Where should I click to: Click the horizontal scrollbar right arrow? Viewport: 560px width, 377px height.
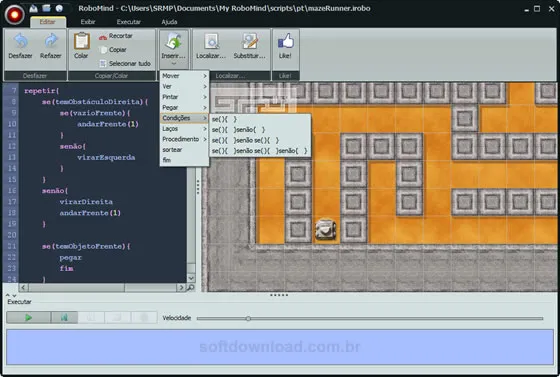pos(181,287)
